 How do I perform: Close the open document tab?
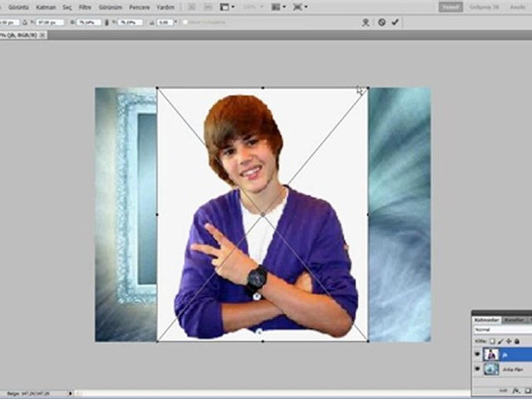(43, 35)
